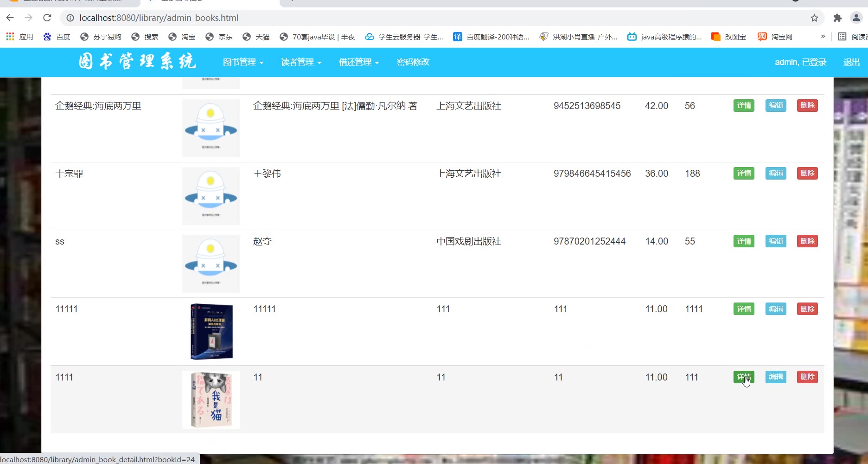Viewport: 868px width, 464px height.
Task: Open the 百度 bookmark
Action: point(57,37)
